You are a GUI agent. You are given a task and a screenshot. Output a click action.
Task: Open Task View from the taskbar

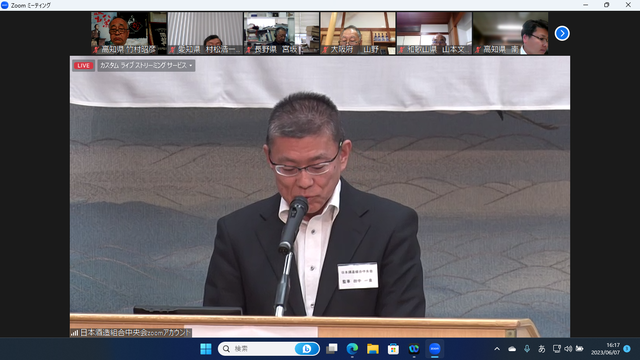[x=331, y=349]
